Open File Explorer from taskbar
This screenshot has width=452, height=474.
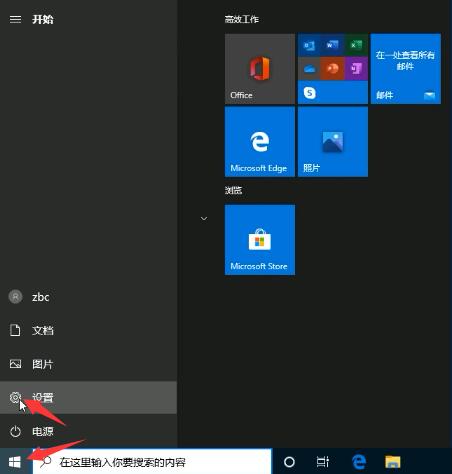click(393, 462)
